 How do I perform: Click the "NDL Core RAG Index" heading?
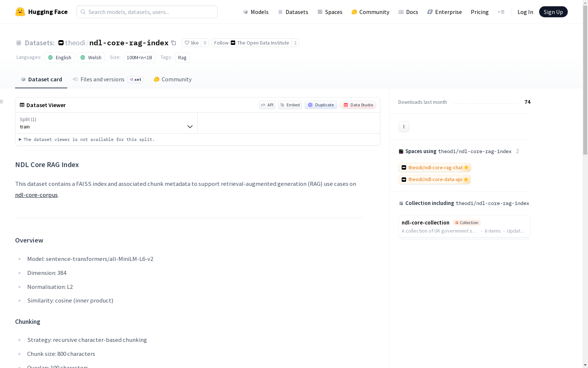47,165
